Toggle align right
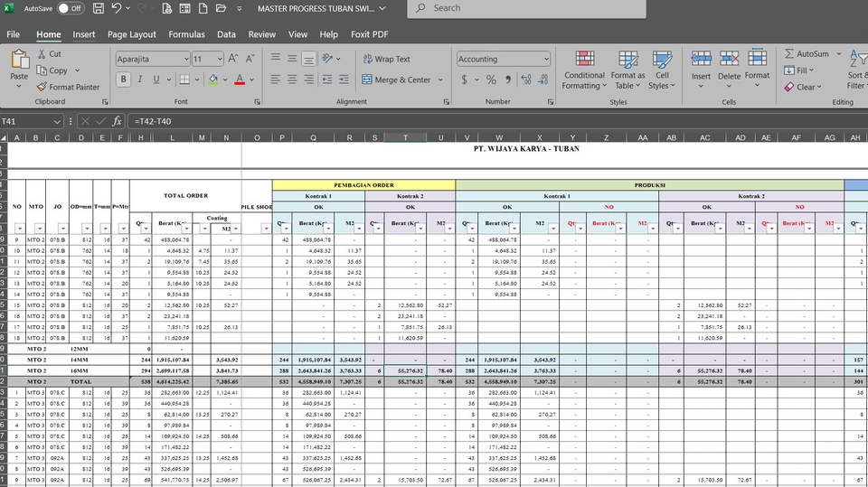868x487 pixels. click(x=309, y=80)
